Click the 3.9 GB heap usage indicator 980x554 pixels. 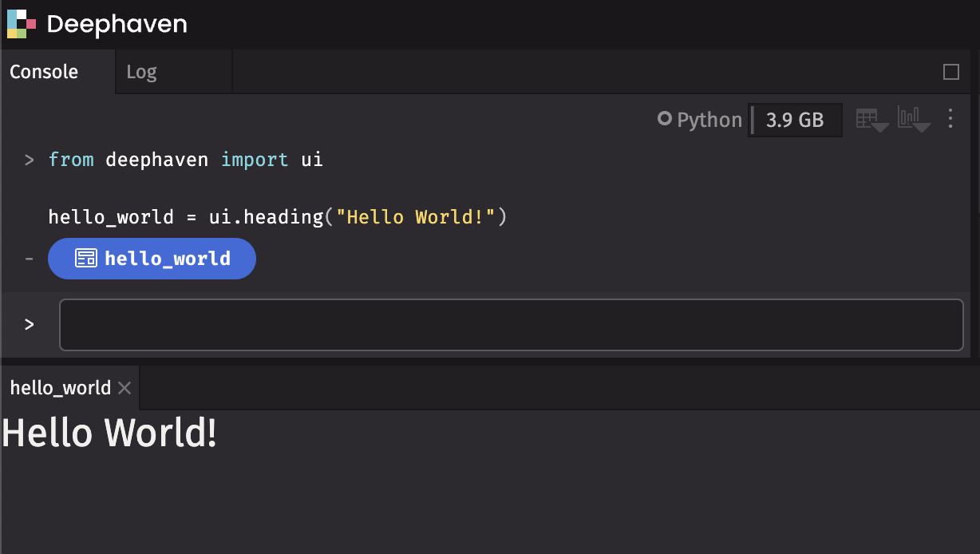[795, 120]
